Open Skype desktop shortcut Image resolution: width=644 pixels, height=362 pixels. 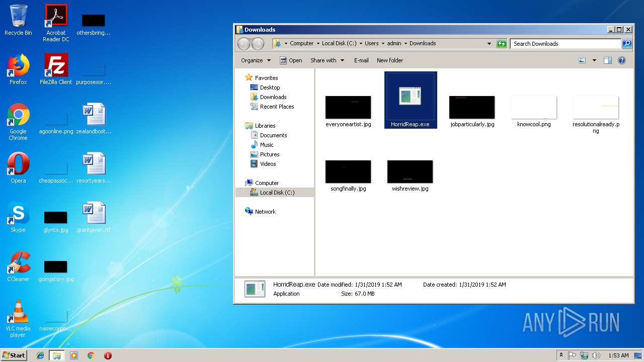tap(18, 217)
